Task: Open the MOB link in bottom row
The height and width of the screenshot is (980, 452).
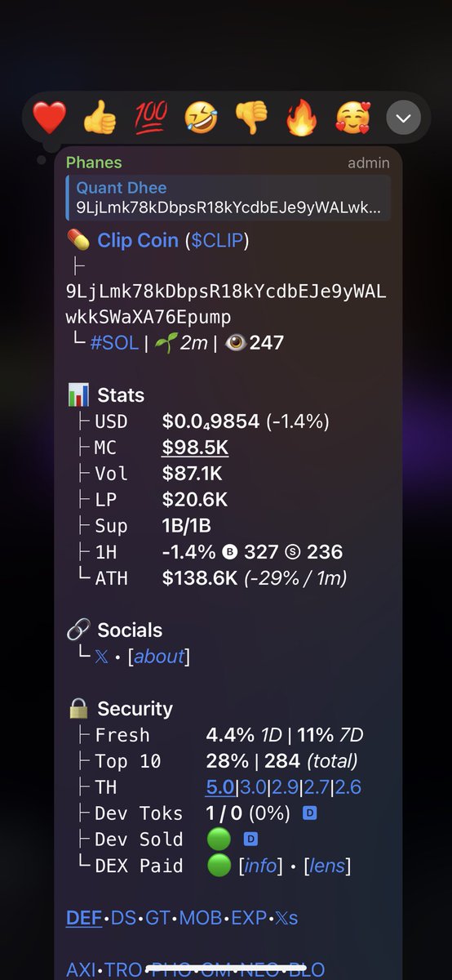Action: pos(201,918)
